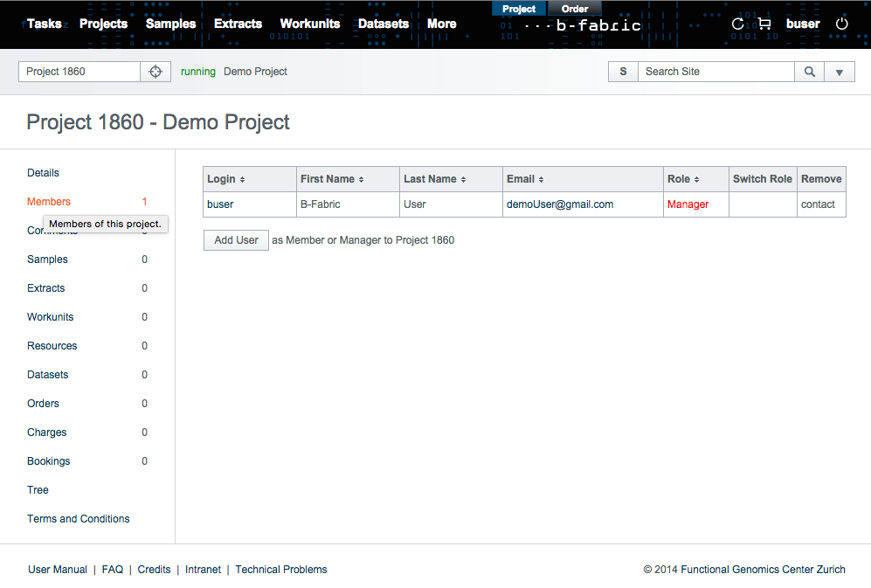Open the Tasks menu
This screenshot has width=871, height=588.
coord(45,24)
